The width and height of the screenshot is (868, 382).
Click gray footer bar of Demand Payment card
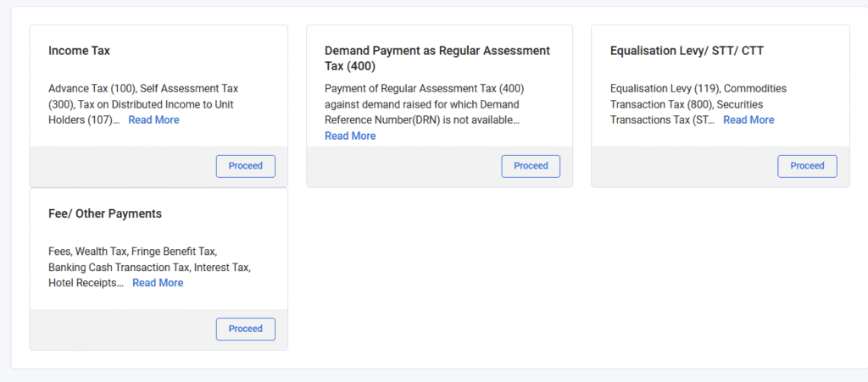(x=440, y=166)
